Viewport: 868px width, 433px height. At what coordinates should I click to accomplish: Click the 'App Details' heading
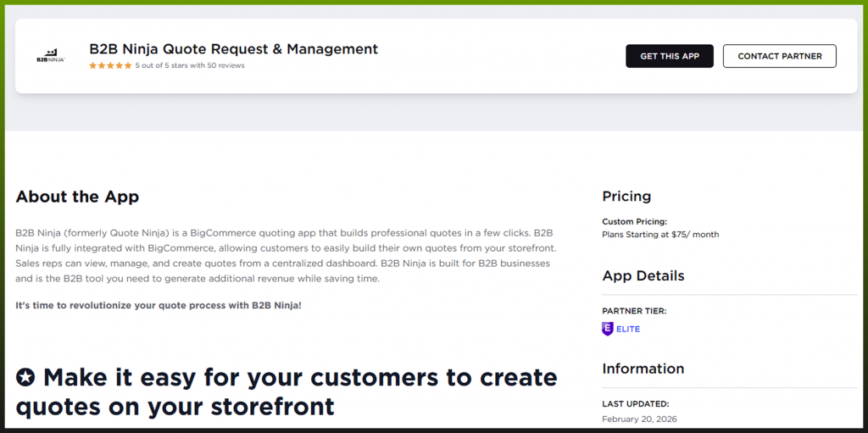pos(643,275)
